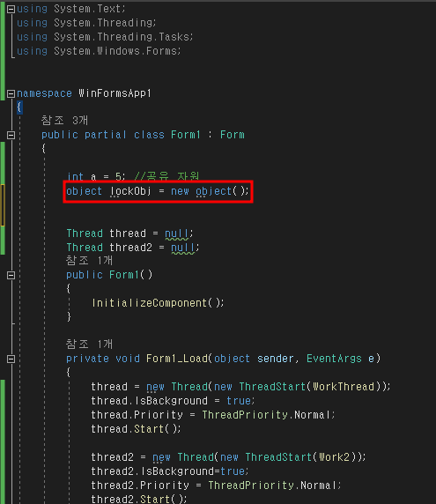Click the 'InitializeComponent()' call
This screenshot has height=504, width=436.
click(157, 303)
